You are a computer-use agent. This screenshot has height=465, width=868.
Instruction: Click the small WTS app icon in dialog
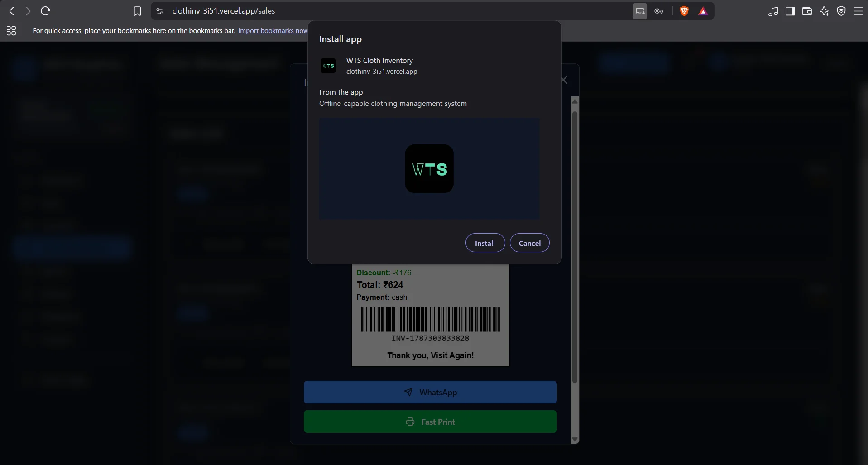coord(328,66)
